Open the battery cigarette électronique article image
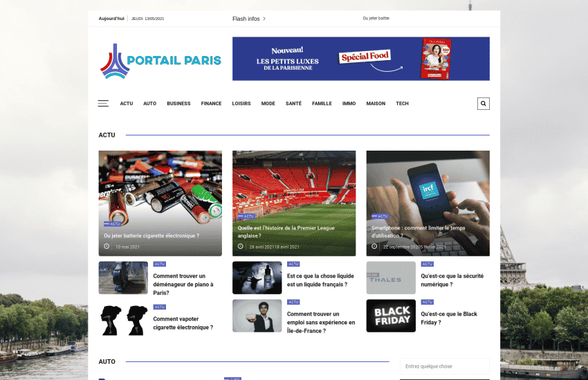This screenshot has height=380, width=588. [x=160, y=203]
